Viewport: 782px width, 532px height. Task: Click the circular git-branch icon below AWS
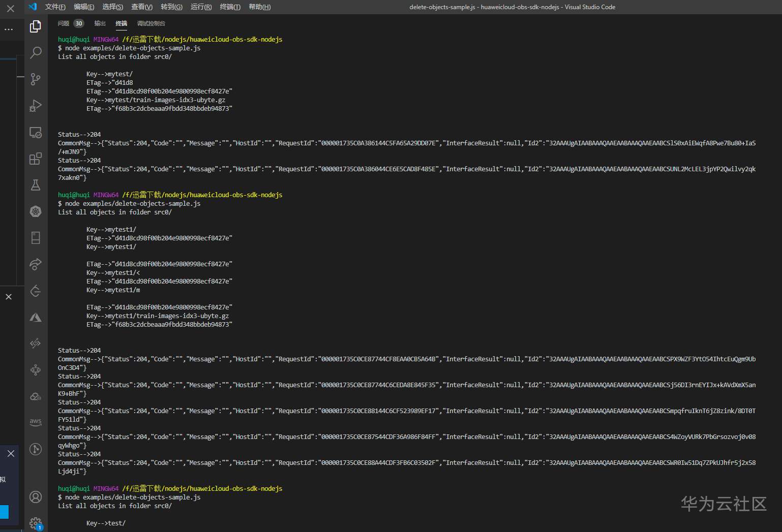(x=36, y=449)
